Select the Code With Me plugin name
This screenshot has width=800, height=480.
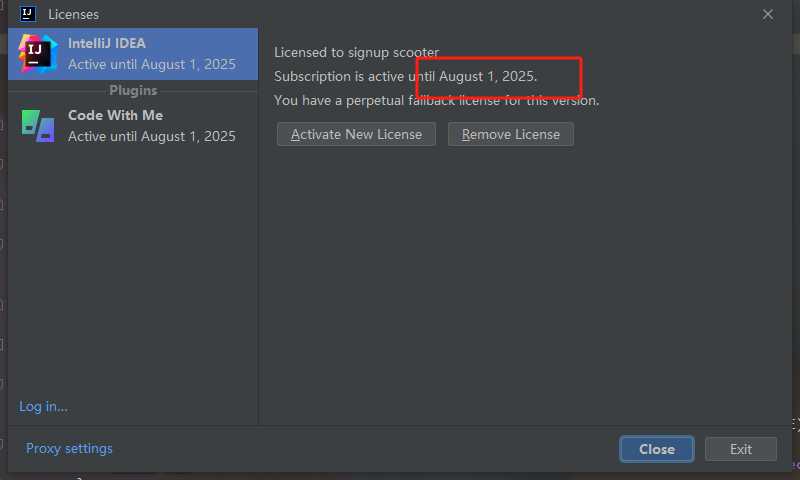[115, 115]
